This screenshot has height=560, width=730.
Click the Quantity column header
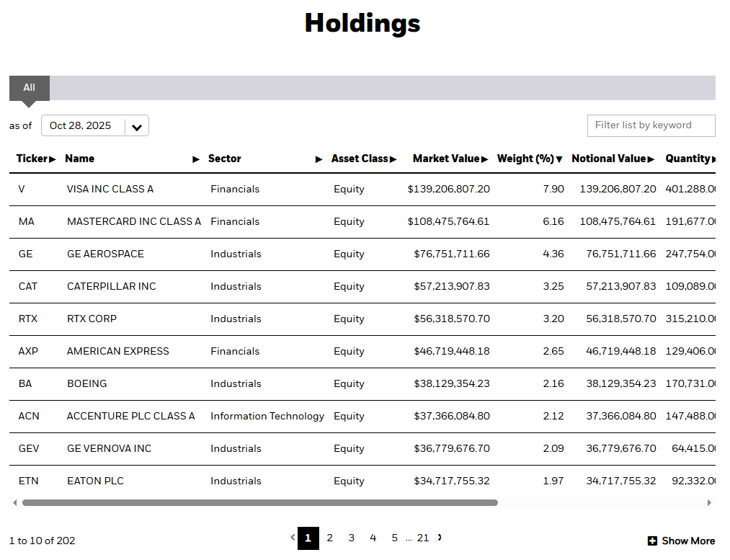[687, 159]
